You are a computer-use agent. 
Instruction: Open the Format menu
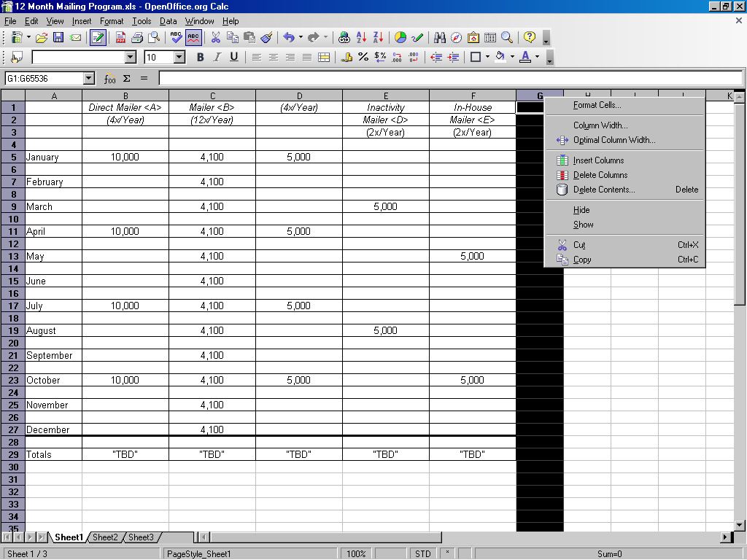[x=112, y=21]
